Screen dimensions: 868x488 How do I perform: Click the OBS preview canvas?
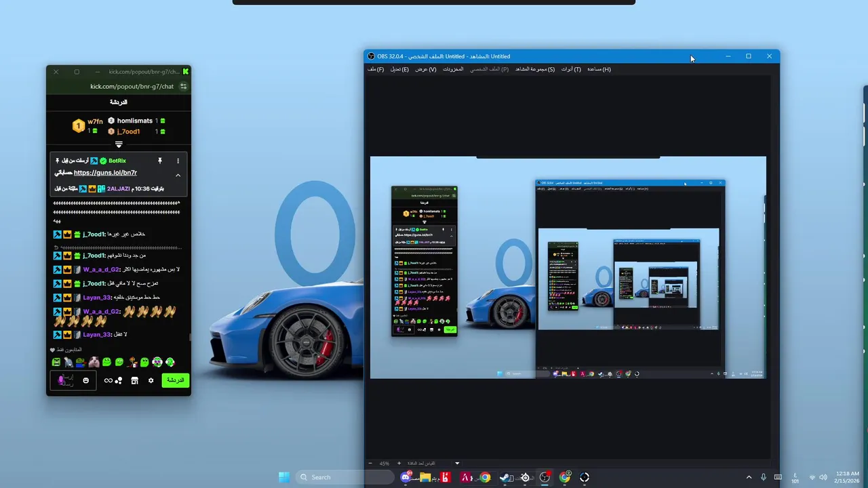click(568, 267)
